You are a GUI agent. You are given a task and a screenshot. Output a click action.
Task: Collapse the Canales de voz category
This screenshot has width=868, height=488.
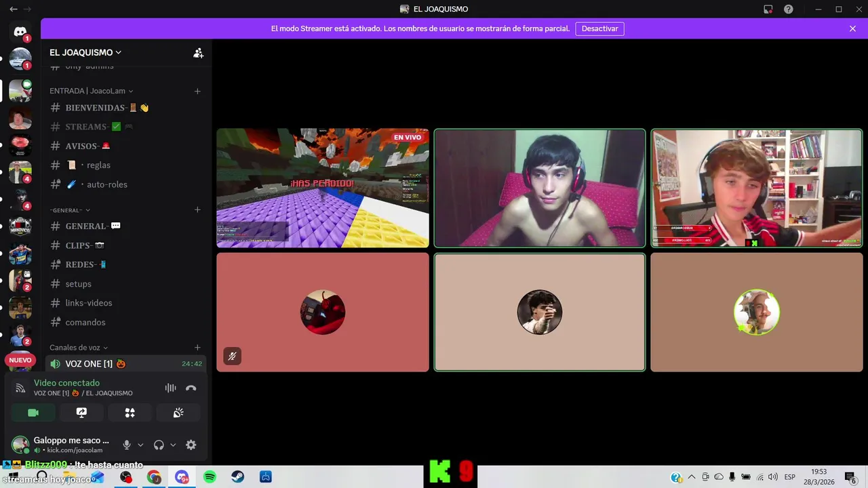click(79, 348)
